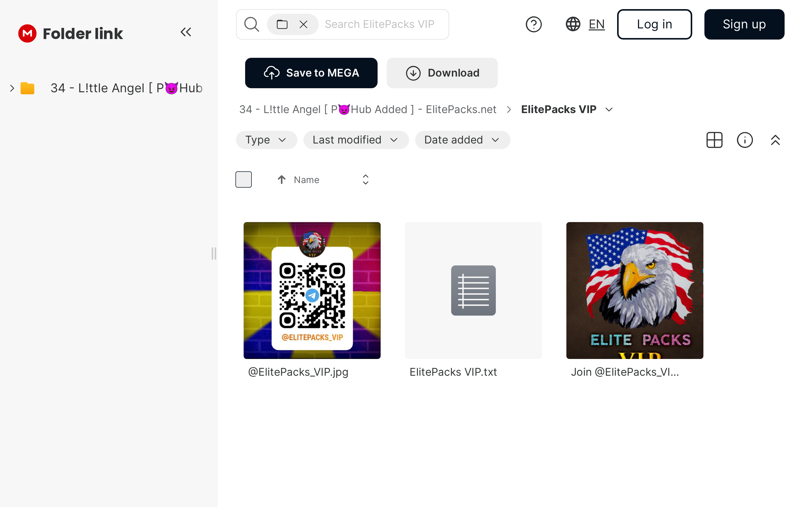This screenshot has height=507, width=812.
Task: Collapse the sidebar with double chevron
Action: [x=185, y=32]
